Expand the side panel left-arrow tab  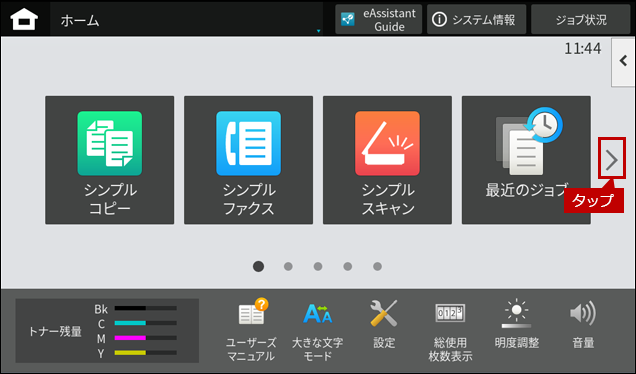click(x=623, y=62)
